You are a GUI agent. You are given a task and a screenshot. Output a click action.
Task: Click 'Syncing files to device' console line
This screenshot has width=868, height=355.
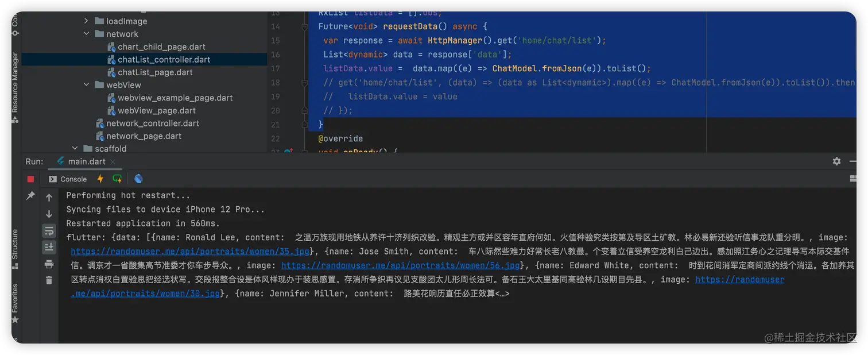point(165,210)
